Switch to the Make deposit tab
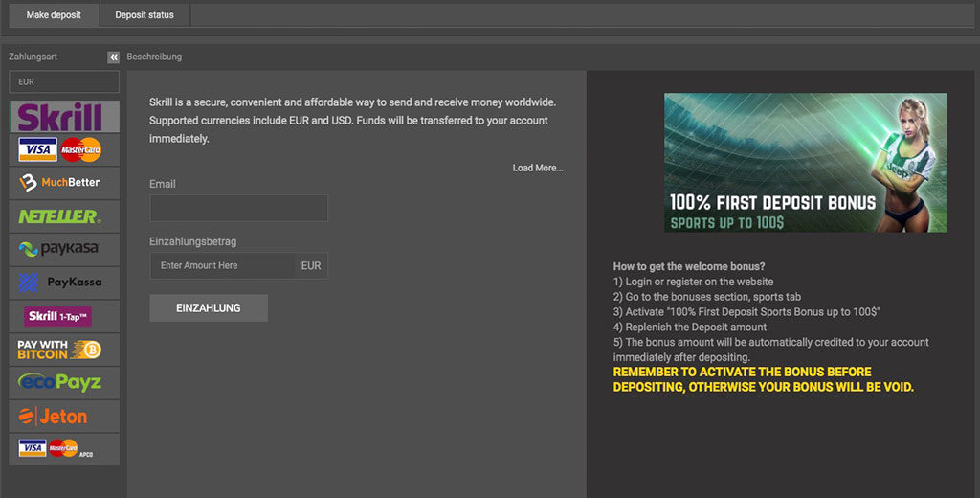 [x=54, y=15]
